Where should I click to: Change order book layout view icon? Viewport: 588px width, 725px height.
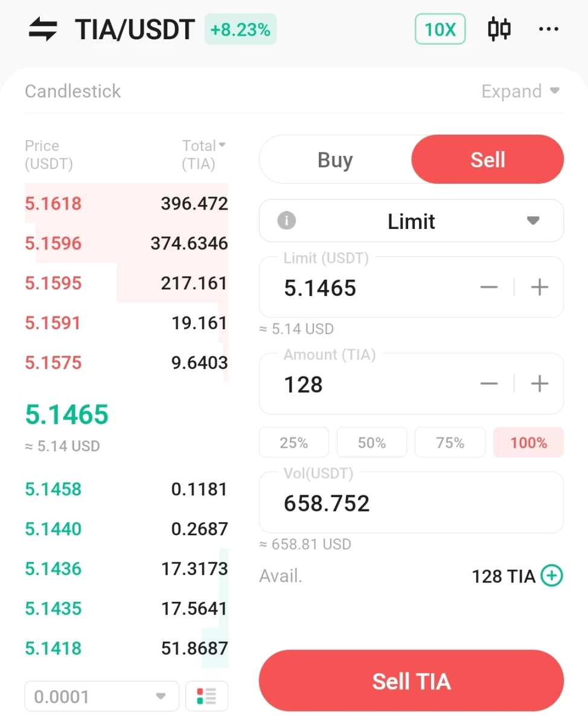[206, 696]
